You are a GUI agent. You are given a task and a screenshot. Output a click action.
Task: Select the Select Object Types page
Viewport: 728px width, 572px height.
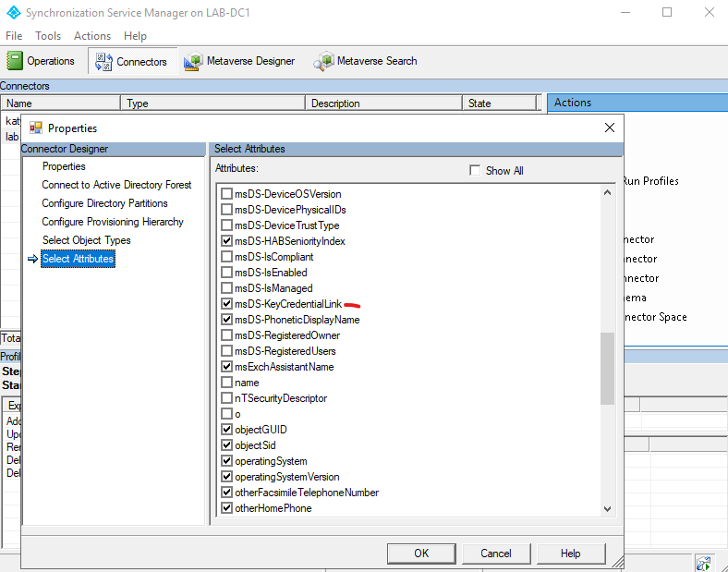tap(86, 240)
